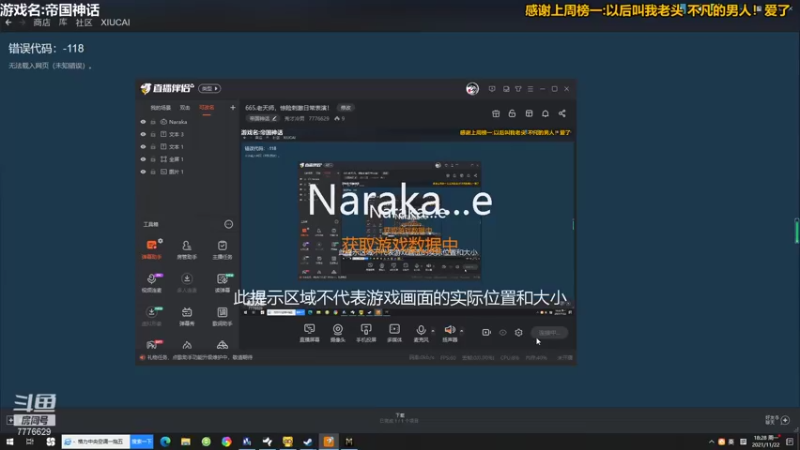Open the notification bell icon
800x450 pixels.
[545, 113]
